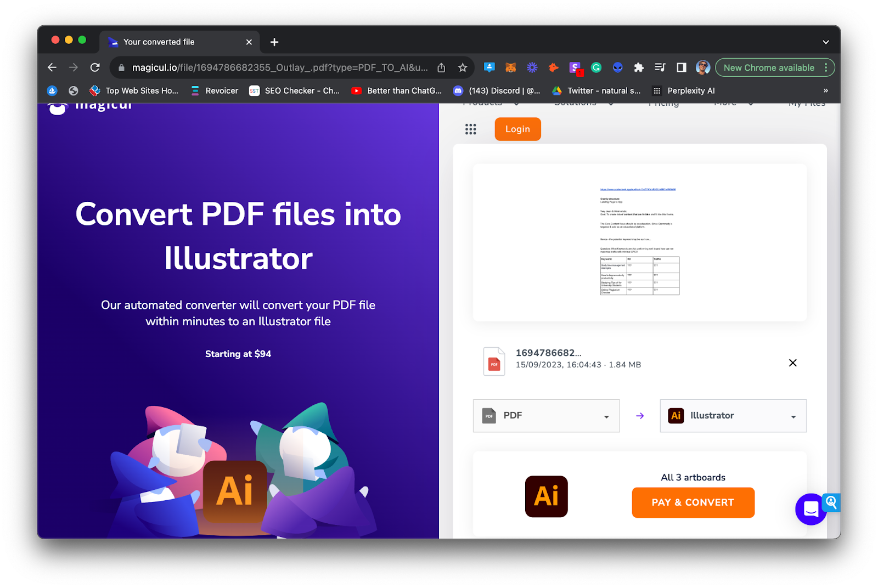The image size is (878, 588).
Task: Go back with the browser back arrow
Action: pos(52,67)
